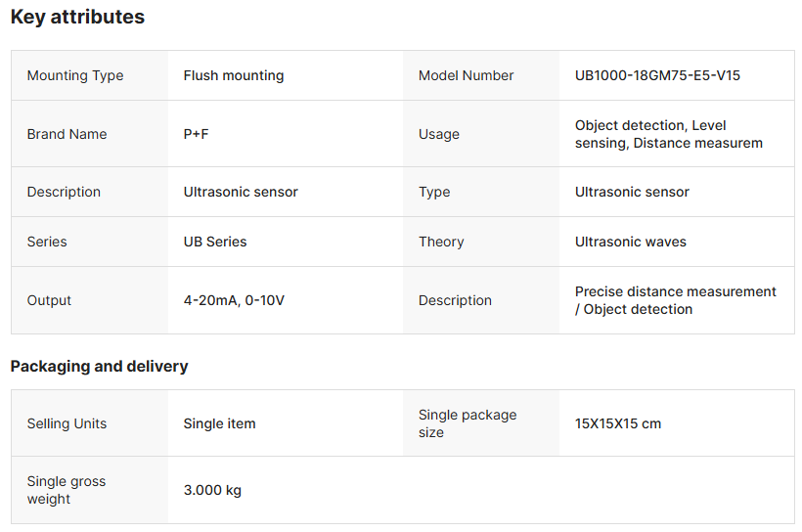The width and height of the screenshot is (802, 532).
Task: Click the Key attributes heading
Action: [77, 17]
